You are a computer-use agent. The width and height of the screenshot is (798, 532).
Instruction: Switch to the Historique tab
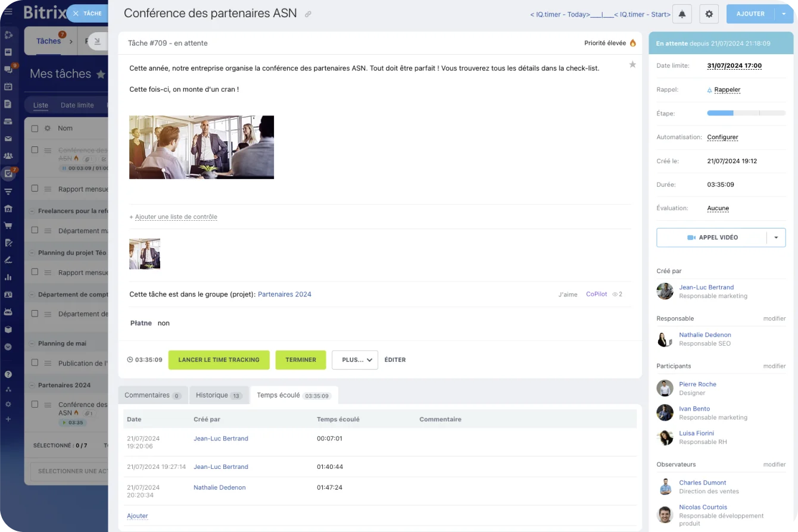pos(218,395)
